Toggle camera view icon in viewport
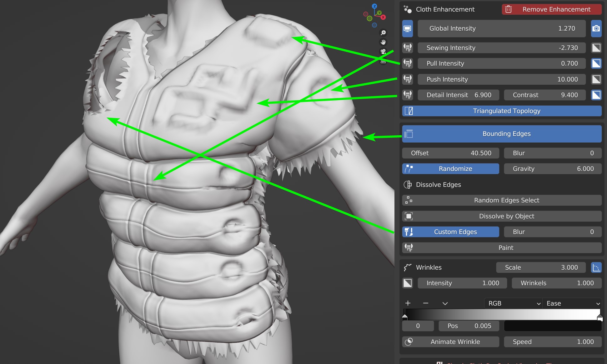Image resolution: width=607 pixels, height=364 pixels. point(383,52)
